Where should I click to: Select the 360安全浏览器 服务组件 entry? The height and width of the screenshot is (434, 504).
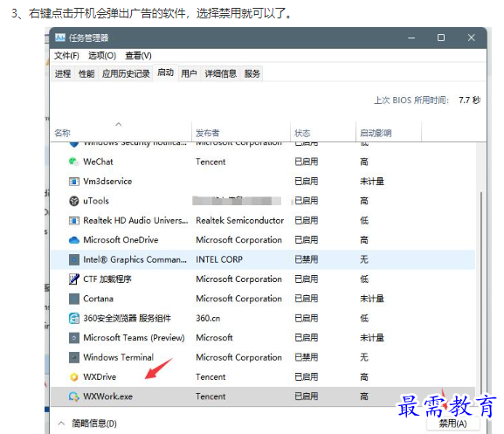(x=128, y=319)
